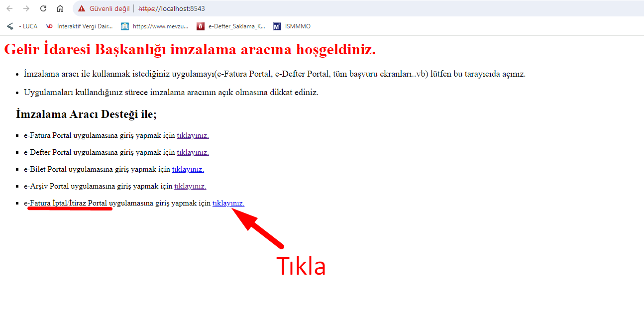Click the browser forward arrow

26,8
